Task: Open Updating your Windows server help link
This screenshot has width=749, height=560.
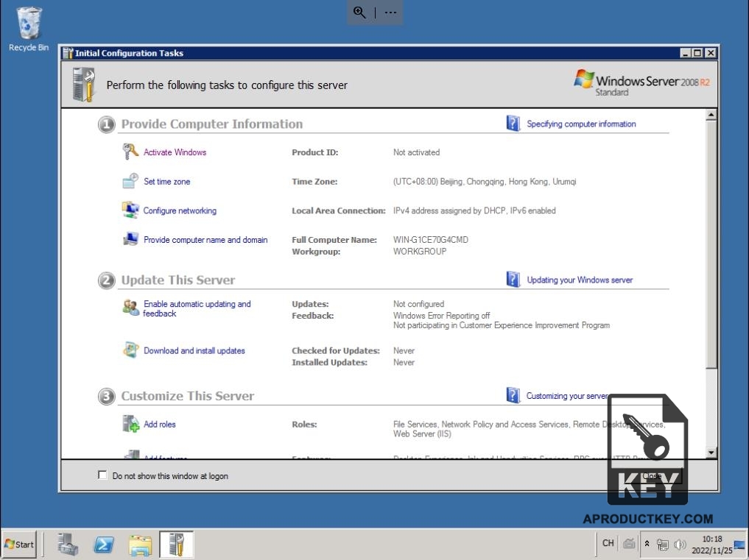Action: [580, 280]
